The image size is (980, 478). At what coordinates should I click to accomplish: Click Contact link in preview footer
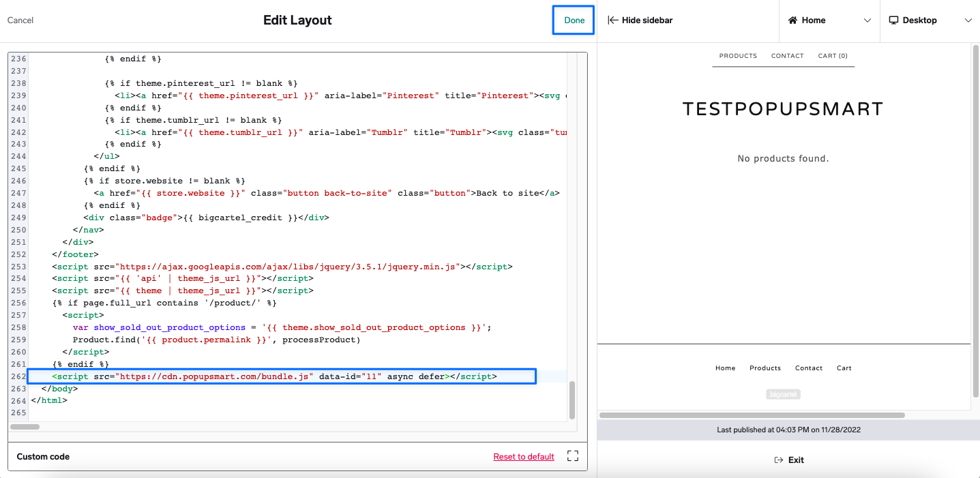click(809, 368)
